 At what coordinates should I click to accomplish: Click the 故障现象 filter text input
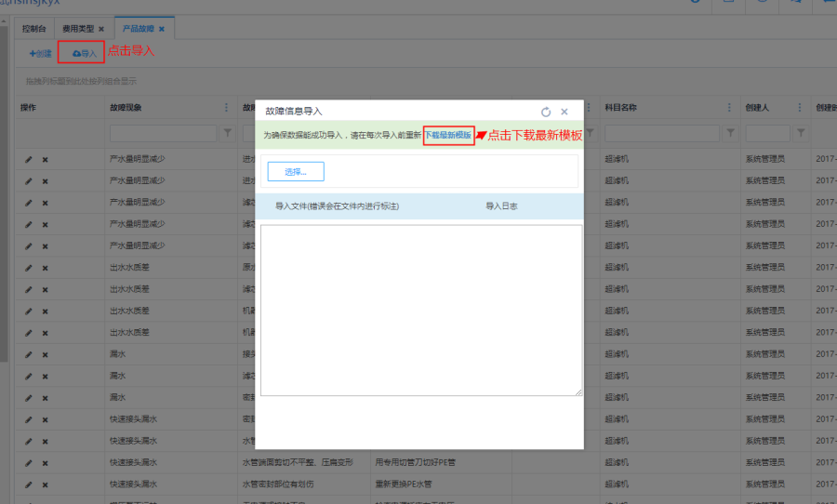click(x=164, y=134)
